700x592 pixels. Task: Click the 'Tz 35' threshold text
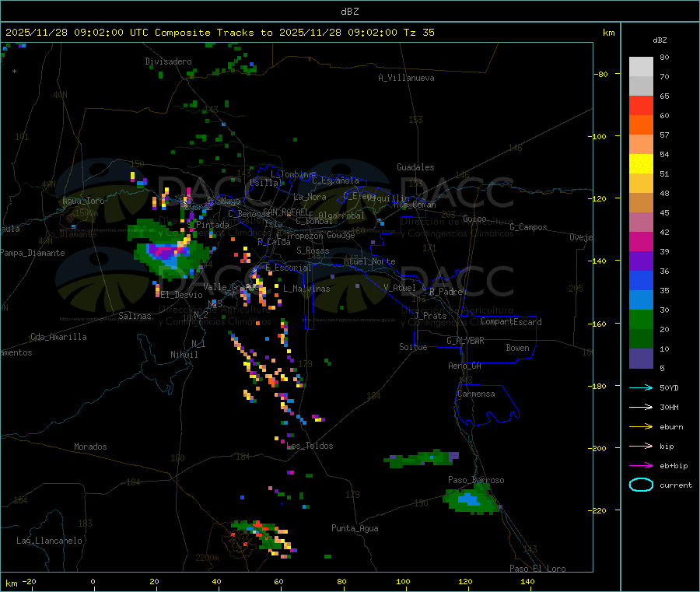point(418,33)
